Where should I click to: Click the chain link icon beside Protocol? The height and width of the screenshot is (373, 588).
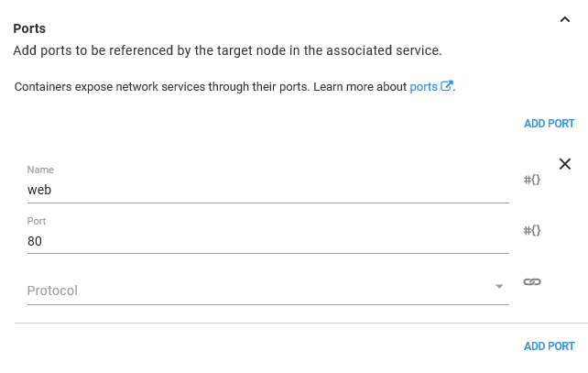(532, 282)
